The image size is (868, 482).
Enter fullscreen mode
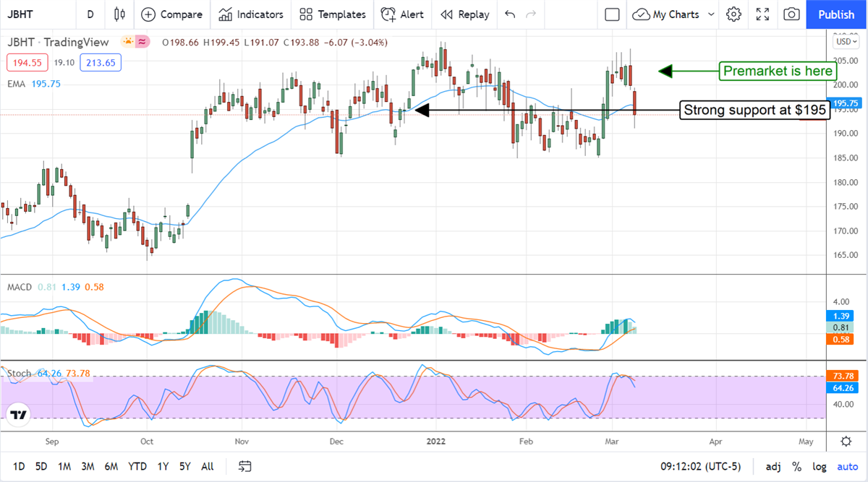pos(762,14)
